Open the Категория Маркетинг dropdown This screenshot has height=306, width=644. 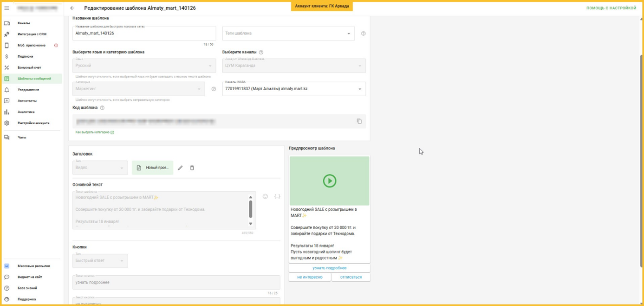(138, 89)
